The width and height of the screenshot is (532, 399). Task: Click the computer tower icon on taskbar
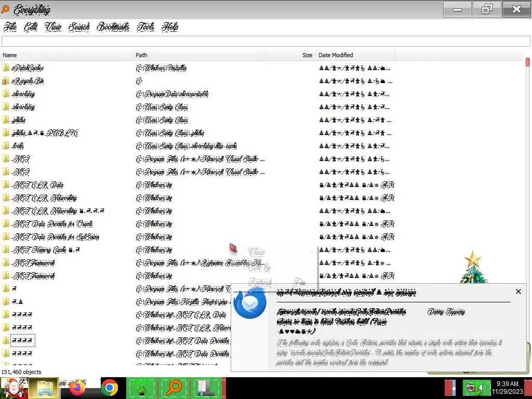(x=206, y=388)
